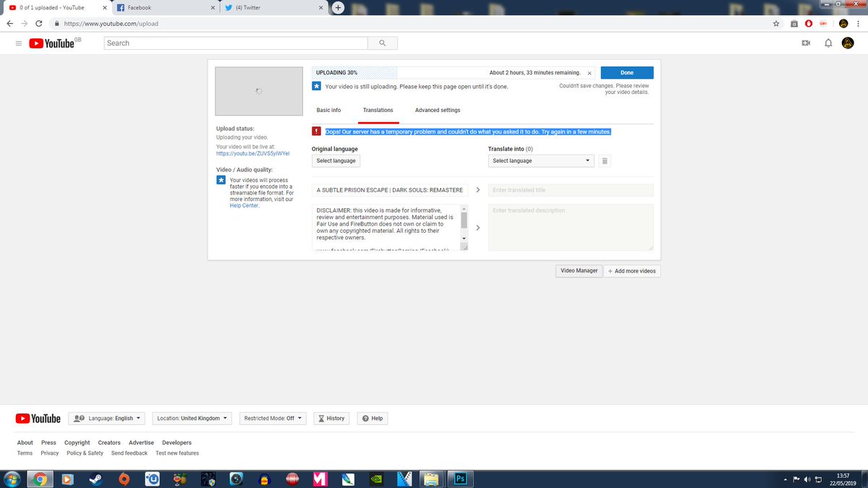Click the create video camera icon
The height and width of the screenshot is (488, 868).
pos(806,43)
